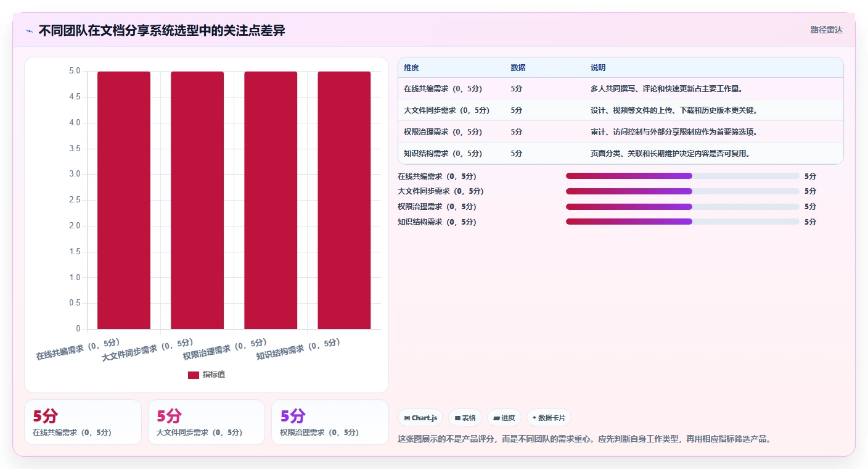Open the 在线共编需求 5分 data card
This screenshot has width=868, height=469.
83,422
